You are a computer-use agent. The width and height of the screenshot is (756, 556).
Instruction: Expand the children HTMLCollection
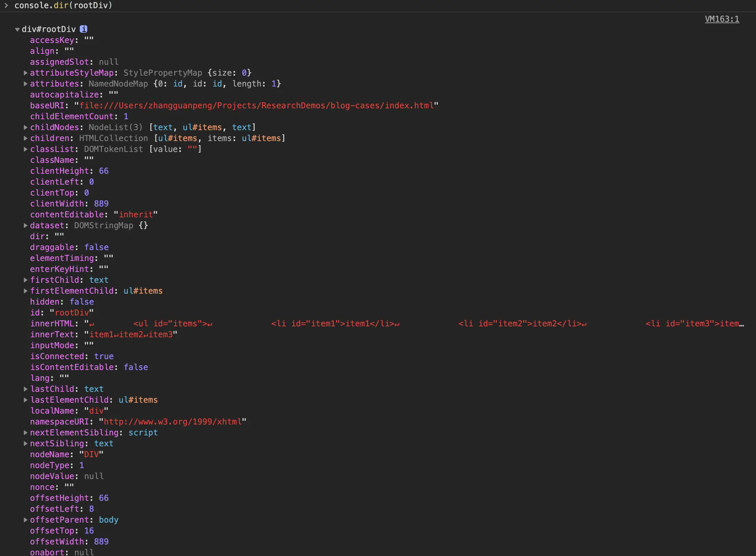coord(25,138)
